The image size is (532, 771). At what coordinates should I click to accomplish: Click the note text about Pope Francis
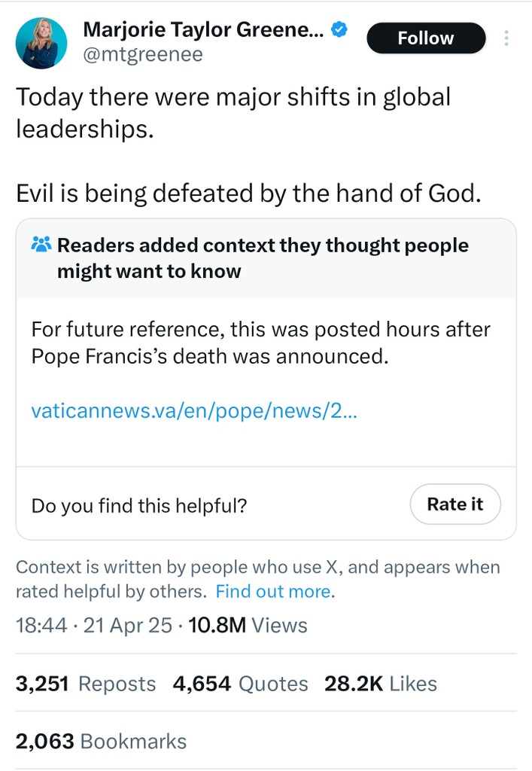[260, 342]
